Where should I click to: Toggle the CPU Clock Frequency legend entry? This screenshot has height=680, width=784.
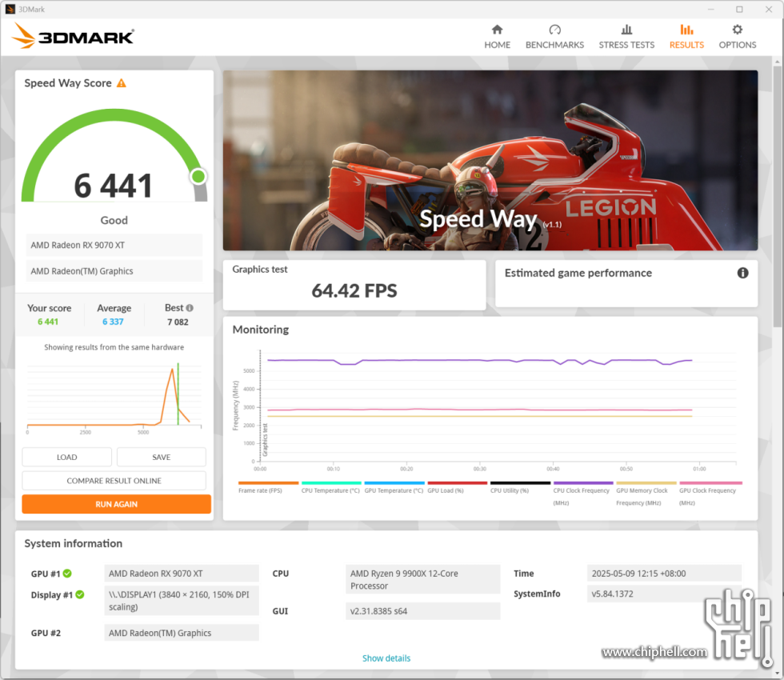[x=583, y=494]
